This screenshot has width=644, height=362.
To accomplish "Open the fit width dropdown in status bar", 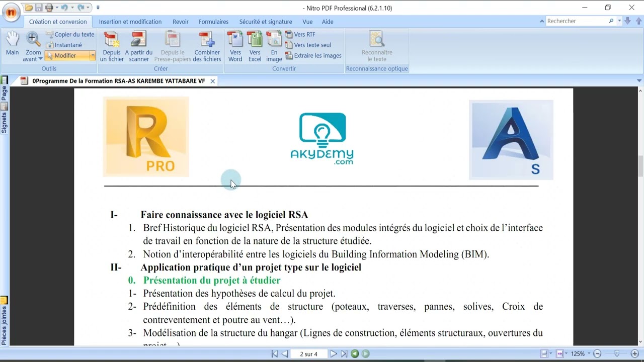I will [x=566, y=354].
